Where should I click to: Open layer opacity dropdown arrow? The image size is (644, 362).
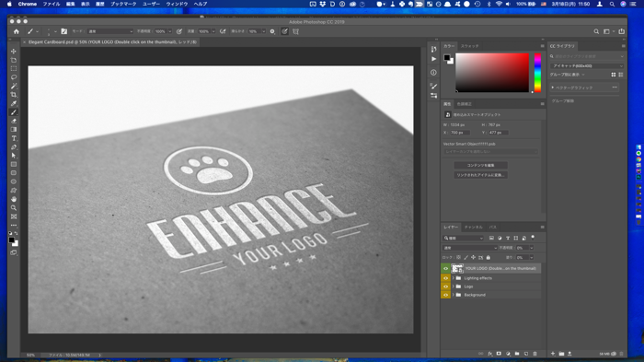[x=532, y=248]
